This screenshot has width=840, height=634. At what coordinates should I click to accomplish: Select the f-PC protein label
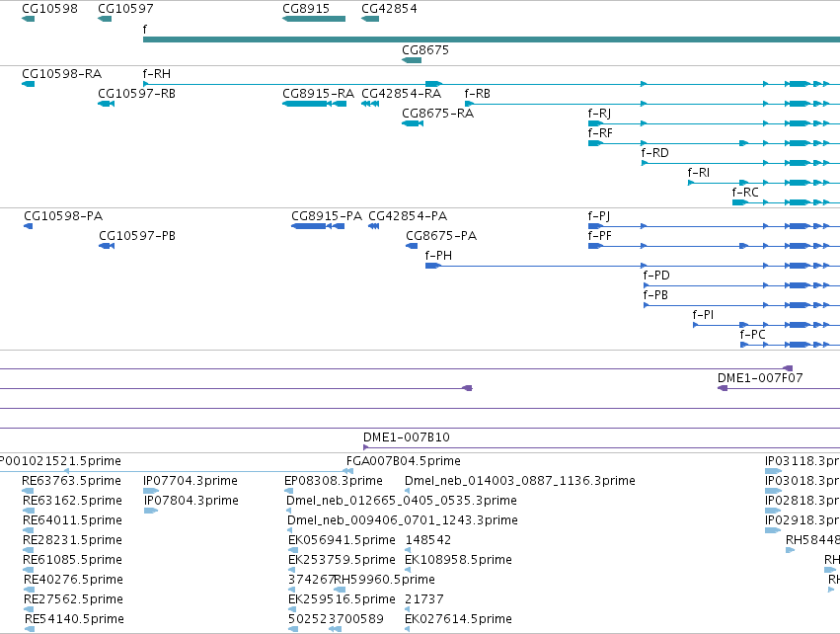click(x=753, y=335)
